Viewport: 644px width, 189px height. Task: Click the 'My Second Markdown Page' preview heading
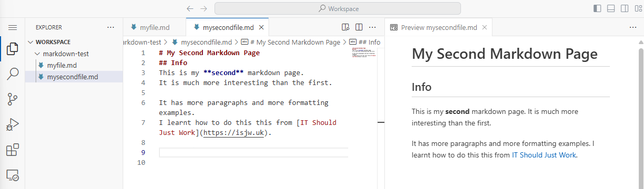pyautogui.click(x=505, y=54)
